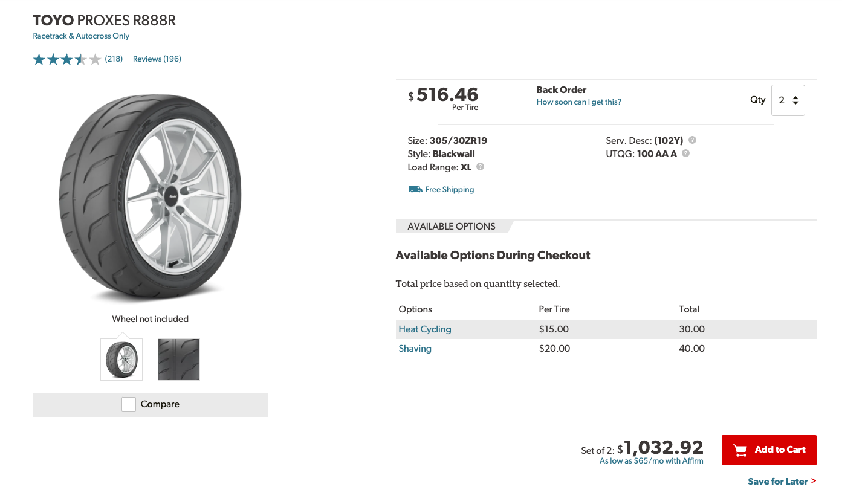Click 'As low as $65/mo with Affirm' link
Screen dimensions: 842x504
pyautogui.click(x=652, y=461)
